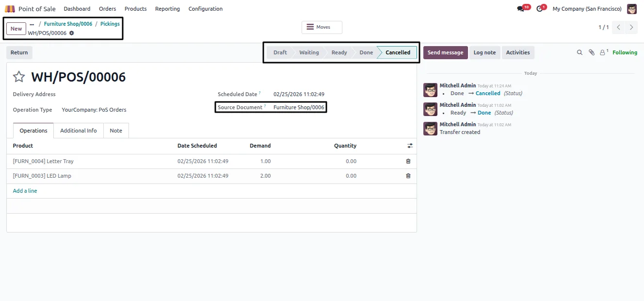This screenshot has height=301, width=644.
Task: Select the Ready status stage
Action: pos(339,52)
